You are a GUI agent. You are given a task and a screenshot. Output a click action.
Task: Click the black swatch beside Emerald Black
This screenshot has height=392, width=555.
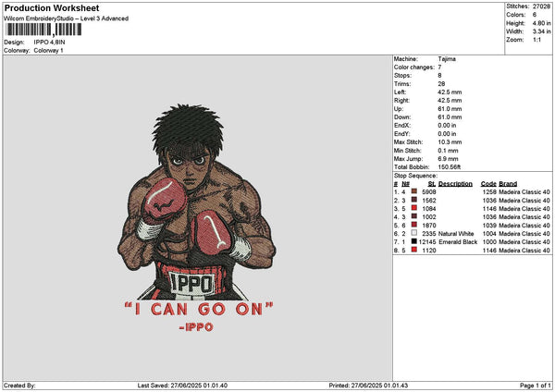tap(413, 241)
